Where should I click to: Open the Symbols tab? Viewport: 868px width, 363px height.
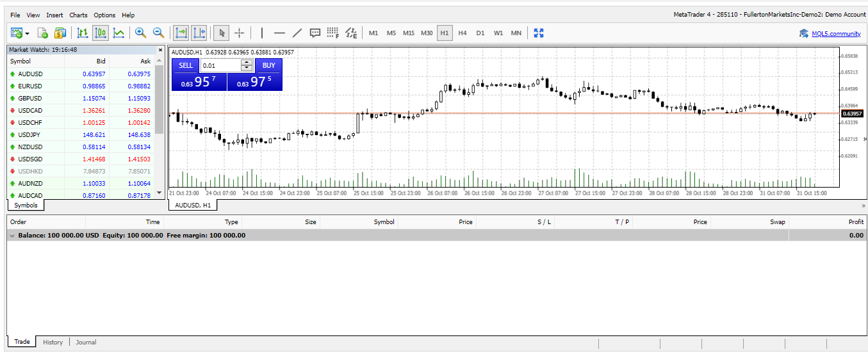click(26, 206)
